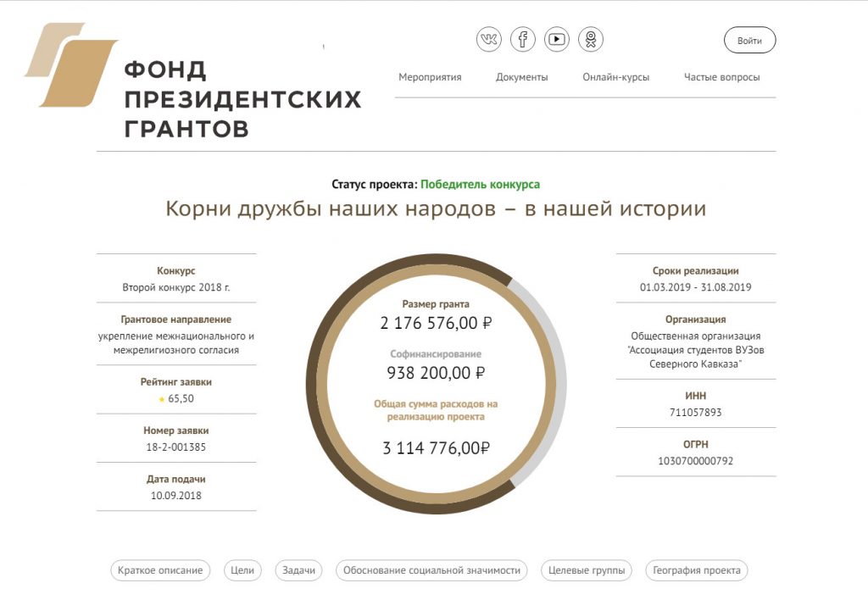Click the yellow rating star icon

point(162,399)
